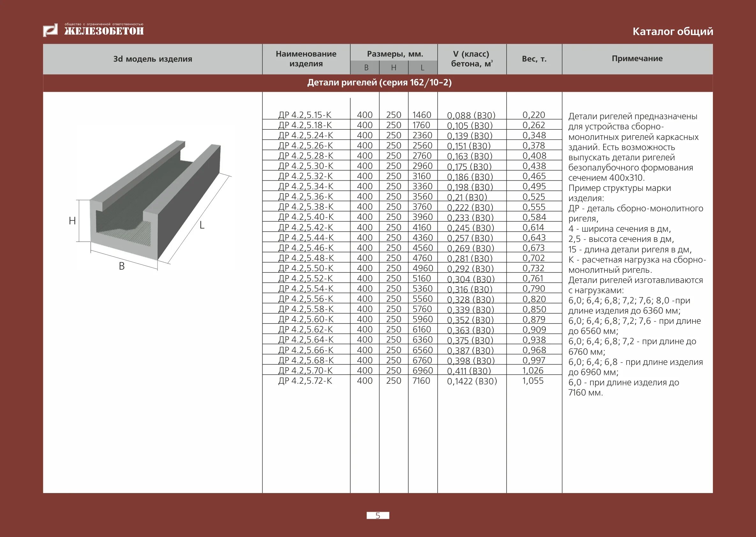
Task: Select the row name 'ДР 4.2,5.34-К'
Action: pyautogui.click(x=306, y=186)
